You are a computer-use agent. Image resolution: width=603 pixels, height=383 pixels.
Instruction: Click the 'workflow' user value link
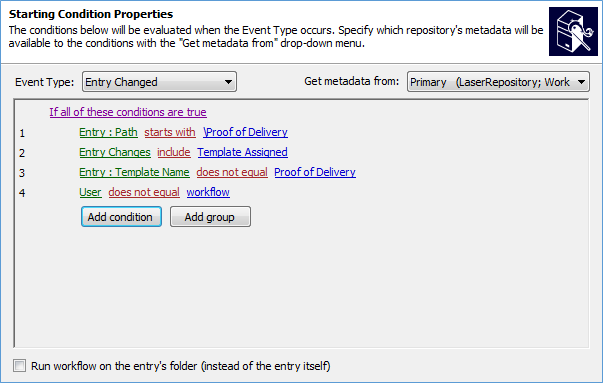[x=208, y=192]
